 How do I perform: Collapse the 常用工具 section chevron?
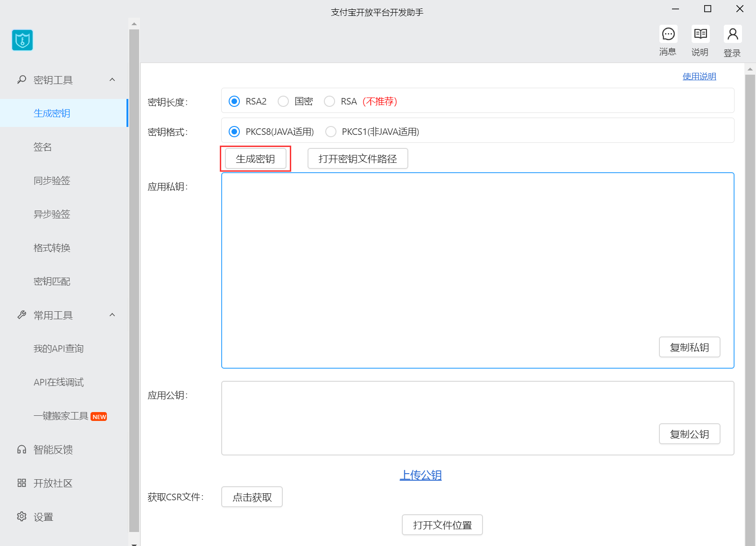click(x=112, y=315)
